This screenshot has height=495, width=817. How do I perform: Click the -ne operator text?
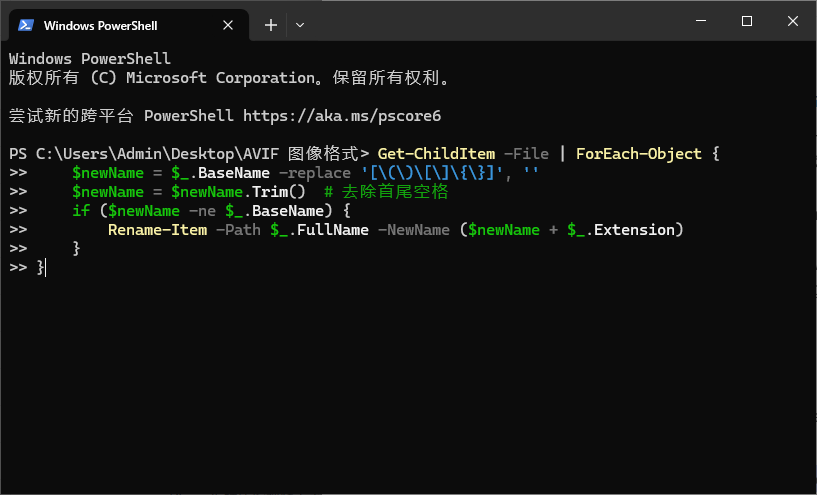click(202, 211)
